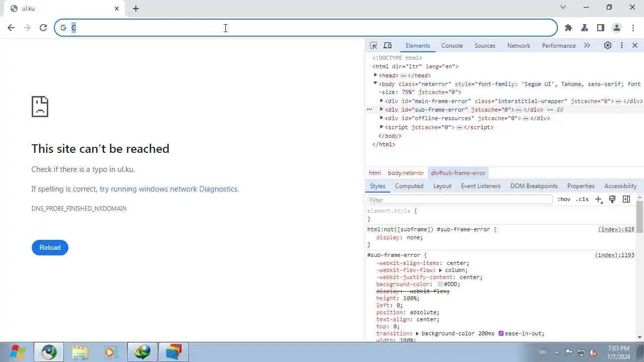644x362 pixels.
Task: Reload the page from the toolbar
Action: (x=43, y=28)
